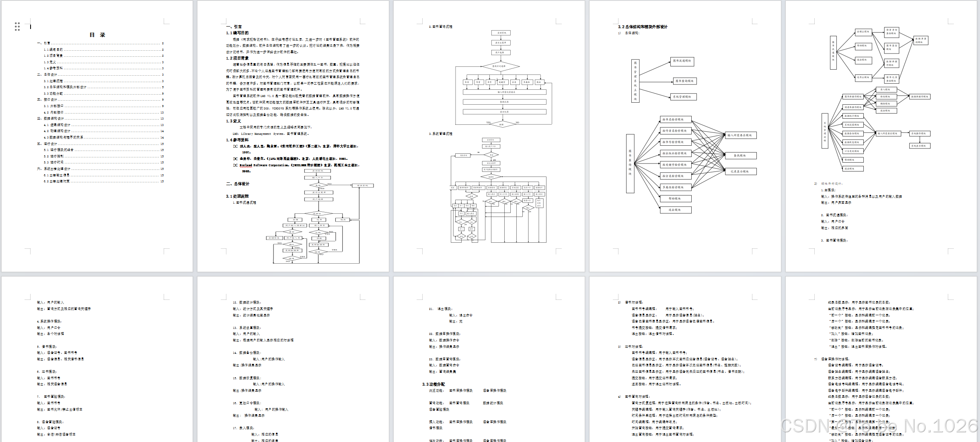Click the 3.3 功能分配 heading
Viewport: 980px width, 442px height.
pyautogui.click(x=434, y=384)
